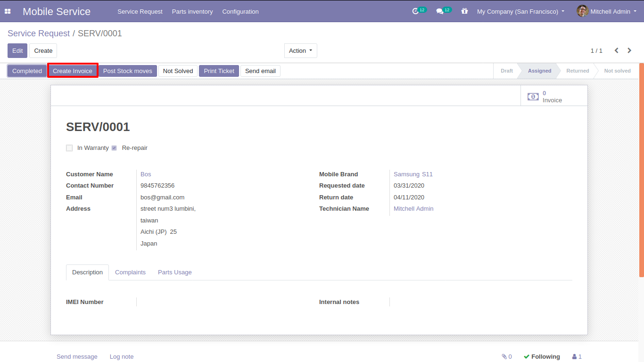
Task: Click Mitchell Admin avatar picture
Action: click(582, 11)
